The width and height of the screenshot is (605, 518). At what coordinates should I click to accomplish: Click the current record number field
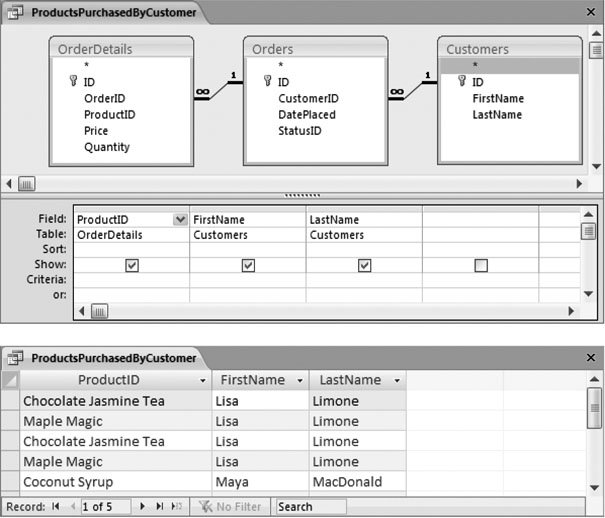106,506
